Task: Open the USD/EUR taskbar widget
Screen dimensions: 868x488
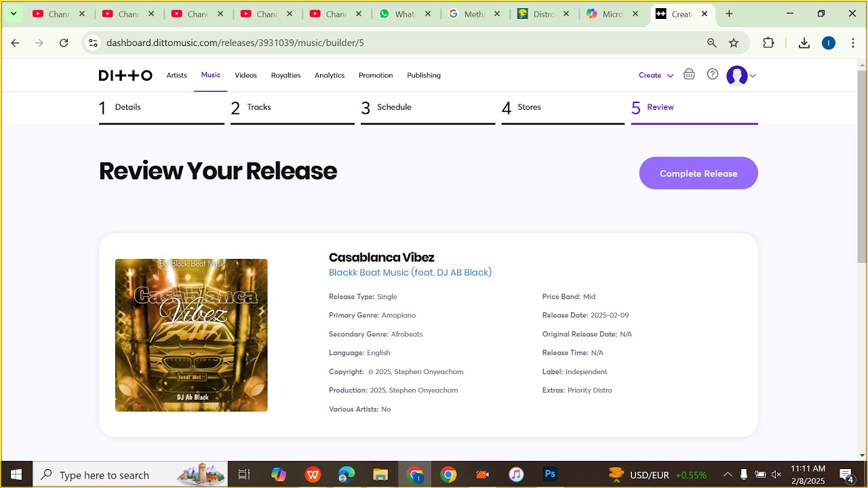Action: 657,474
